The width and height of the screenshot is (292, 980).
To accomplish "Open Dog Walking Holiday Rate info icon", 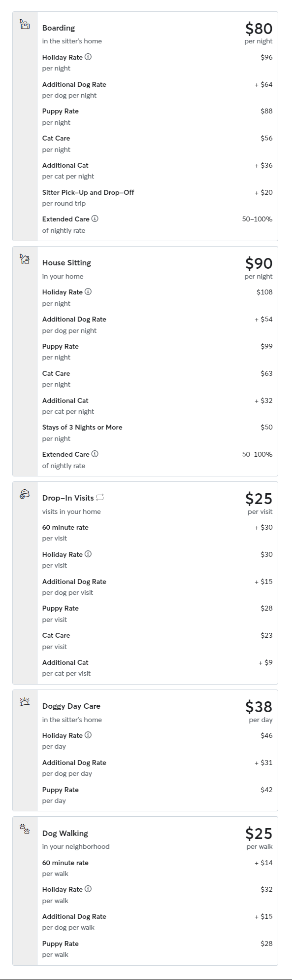I will pyautogui.click(x=88, y=889).
